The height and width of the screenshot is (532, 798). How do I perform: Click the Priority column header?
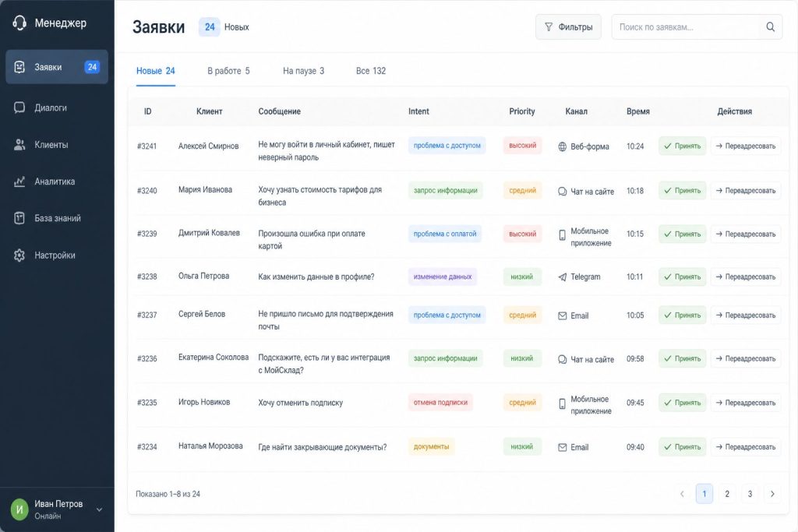(x=522, y=111)
